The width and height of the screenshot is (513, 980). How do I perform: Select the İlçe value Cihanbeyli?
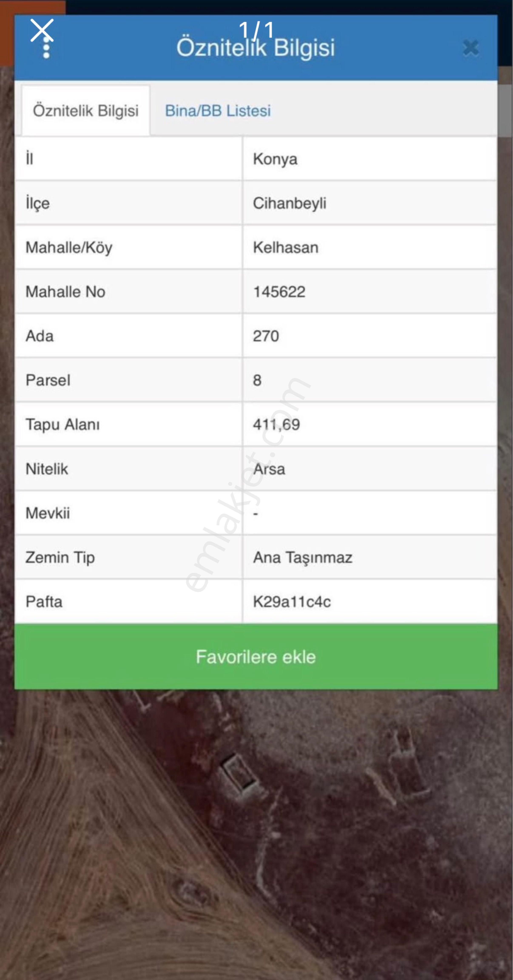point(289,203)
